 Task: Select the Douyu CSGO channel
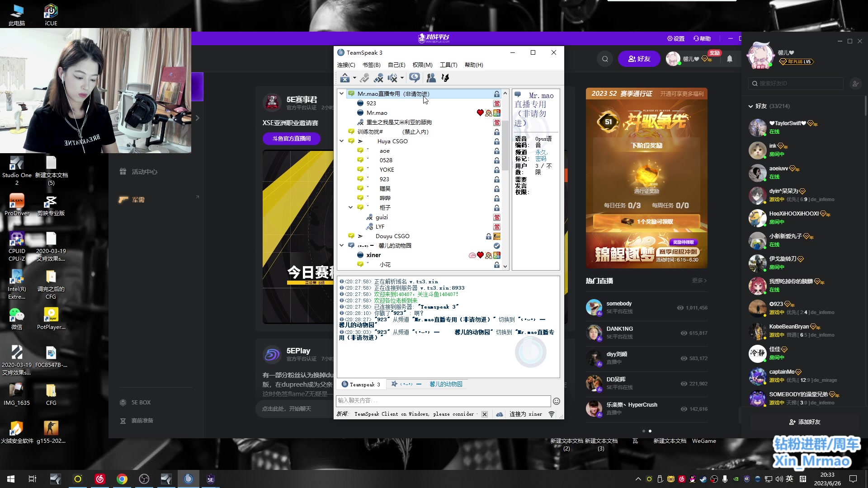[x=392, y=236]
